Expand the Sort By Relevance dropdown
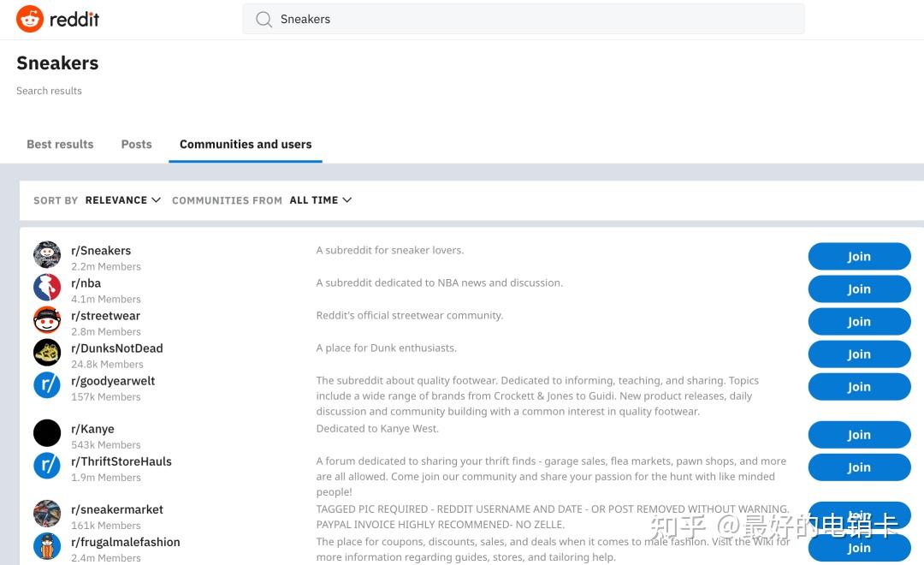924x565 pixels. point(122,200)
